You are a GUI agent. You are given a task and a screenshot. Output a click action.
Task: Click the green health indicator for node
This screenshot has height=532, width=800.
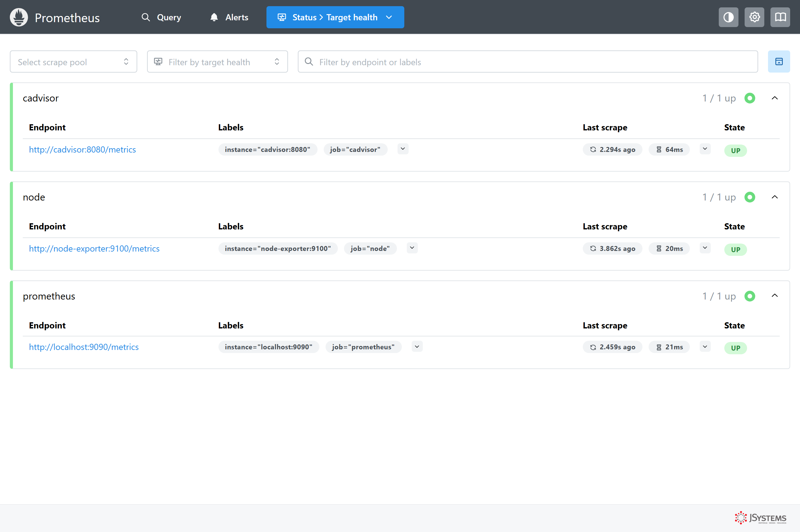[750, 197]
